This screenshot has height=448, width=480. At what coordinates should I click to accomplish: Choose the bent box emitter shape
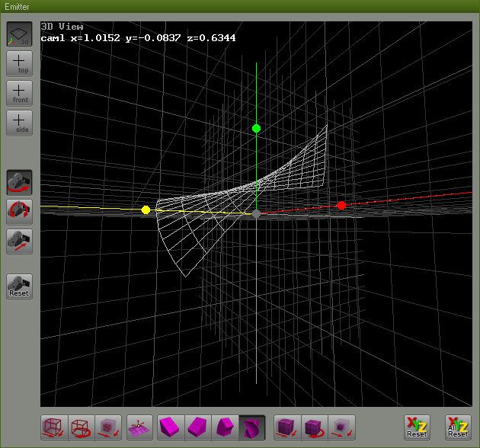pyautogui.click(x=225, y=427)
